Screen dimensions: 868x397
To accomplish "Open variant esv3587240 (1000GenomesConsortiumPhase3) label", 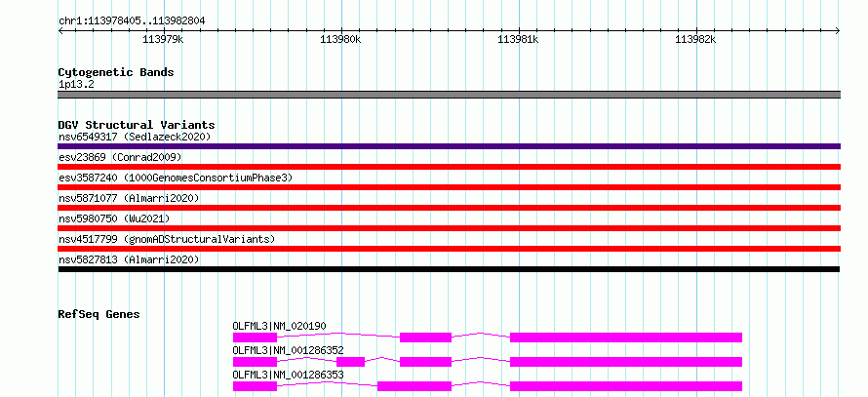I will pos(175,178).
